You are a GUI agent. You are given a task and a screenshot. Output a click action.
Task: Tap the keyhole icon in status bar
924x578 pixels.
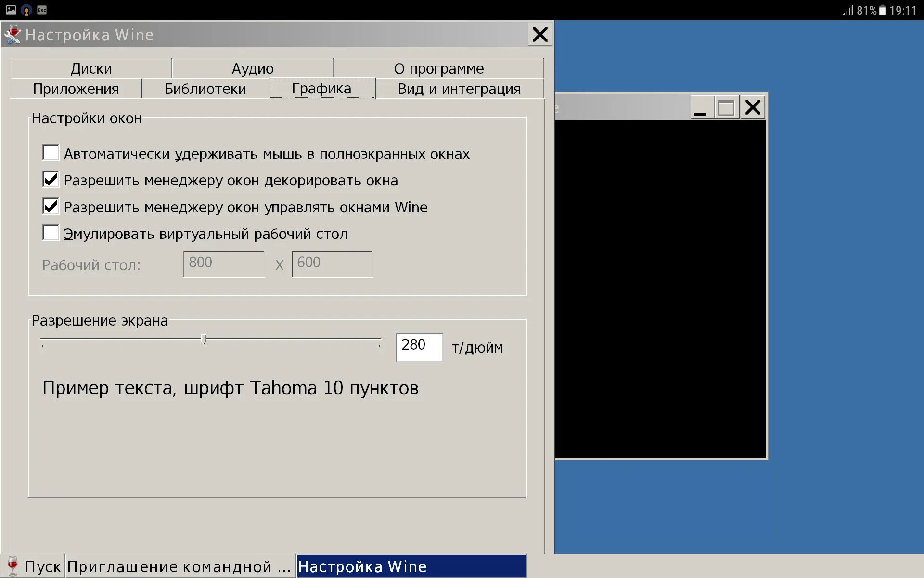[x=26, y=10]
